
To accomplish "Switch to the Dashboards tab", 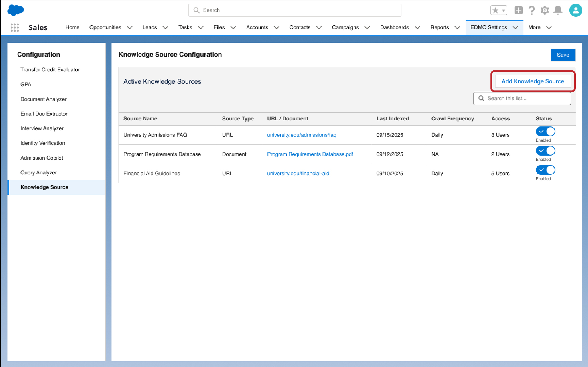I will [x=395, y=28].
